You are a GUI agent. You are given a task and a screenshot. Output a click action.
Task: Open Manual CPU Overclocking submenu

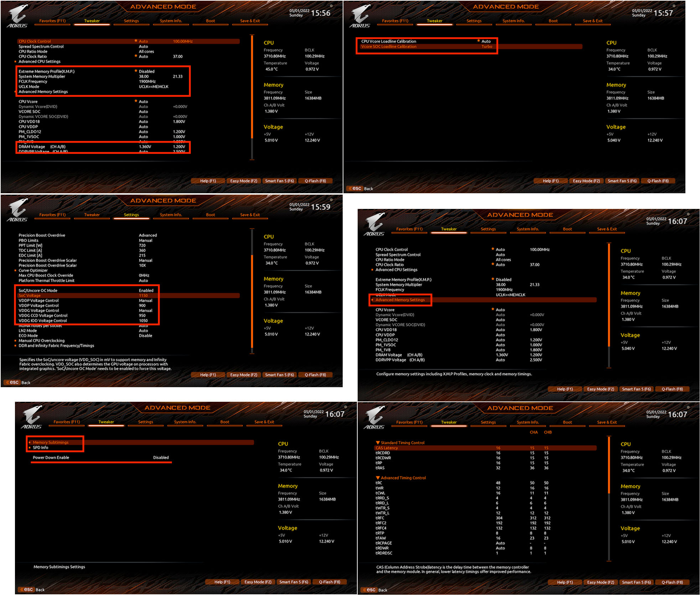coord(42,340)
